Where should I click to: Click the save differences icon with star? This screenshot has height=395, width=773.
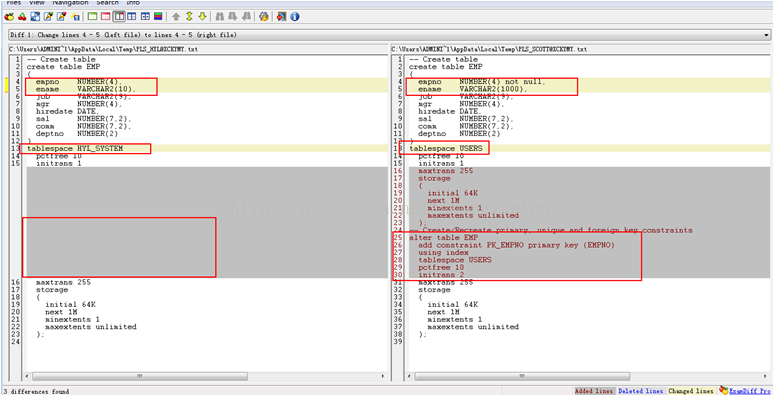pyautogui.click(x=75, y=17)
